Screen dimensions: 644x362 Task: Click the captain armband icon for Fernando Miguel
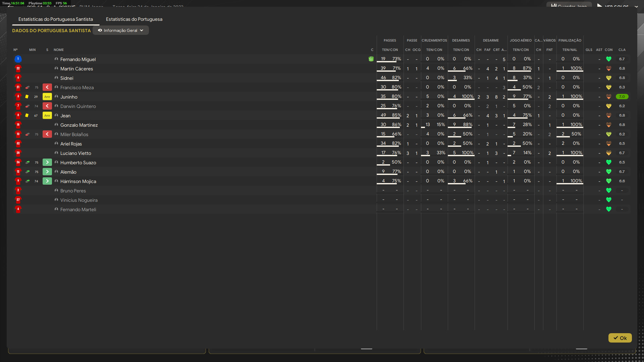coord(371,59)
